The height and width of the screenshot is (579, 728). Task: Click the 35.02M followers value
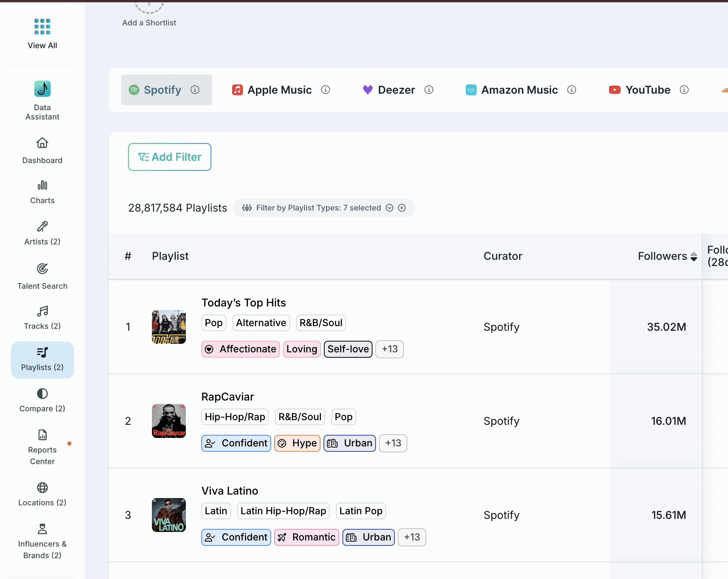(x=666, y=327)
